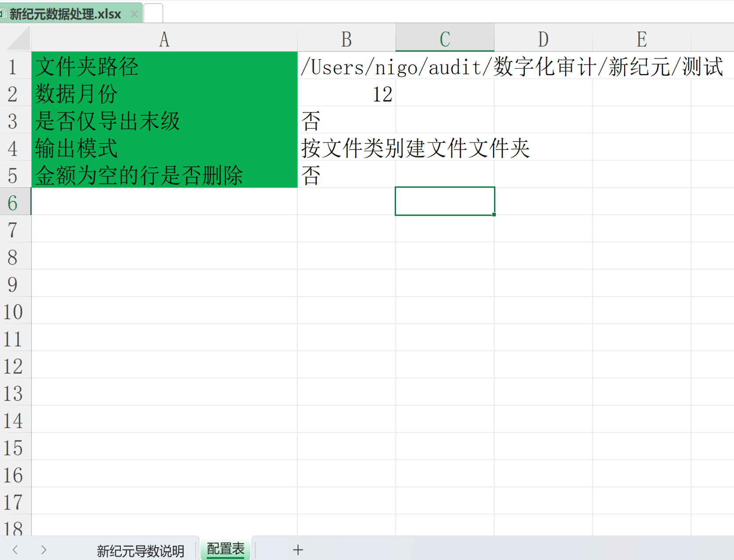Click the folder path cell with /Users/nigo

point(346,67)
